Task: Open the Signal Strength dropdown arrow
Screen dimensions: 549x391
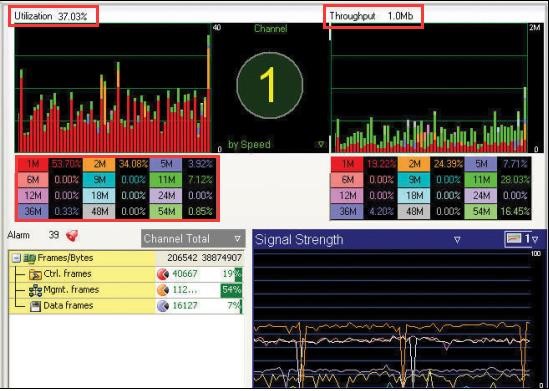Action: (x=457, y=240)
